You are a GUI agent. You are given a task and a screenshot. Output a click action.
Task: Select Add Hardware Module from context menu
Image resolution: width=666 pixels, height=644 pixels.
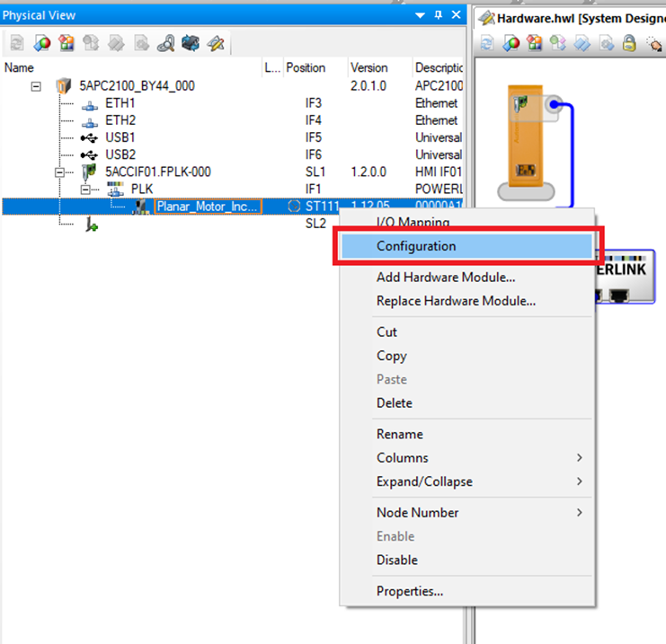click(446, 278)
